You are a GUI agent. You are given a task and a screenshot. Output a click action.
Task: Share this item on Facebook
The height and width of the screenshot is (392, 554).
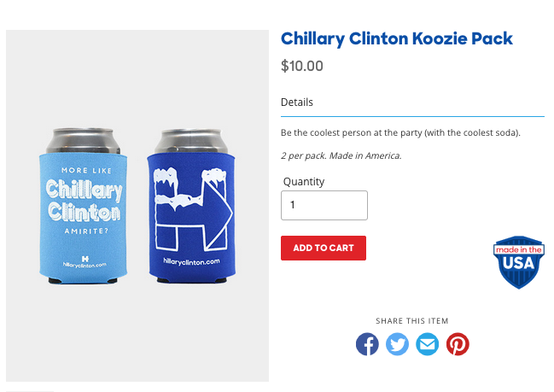[x=367, y=344]
